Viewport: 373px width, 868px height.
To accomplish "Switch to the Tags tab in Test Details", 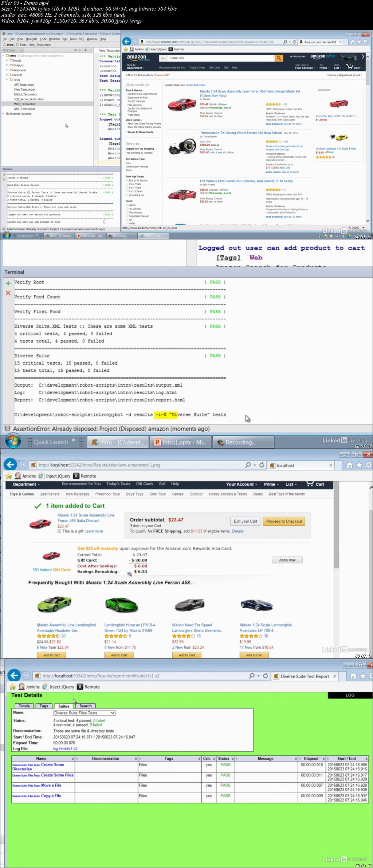I will [44, 706].
